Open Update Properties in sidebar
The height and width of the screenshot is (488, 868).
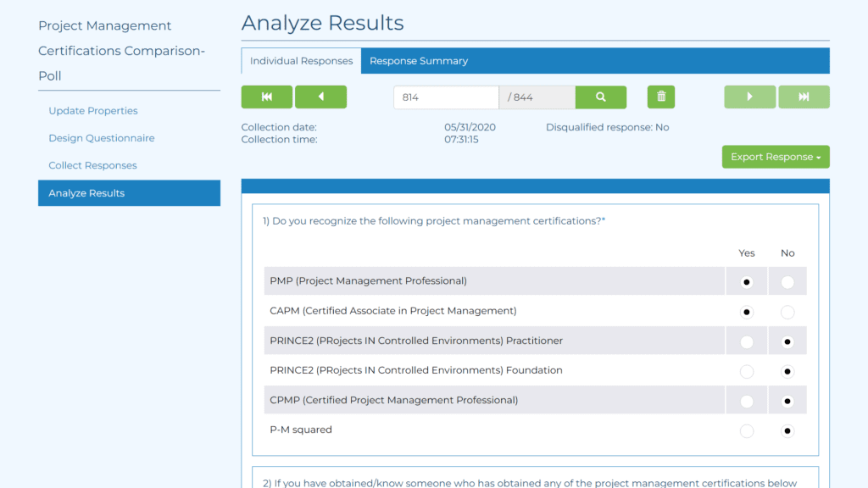click(x=93, y=111)
